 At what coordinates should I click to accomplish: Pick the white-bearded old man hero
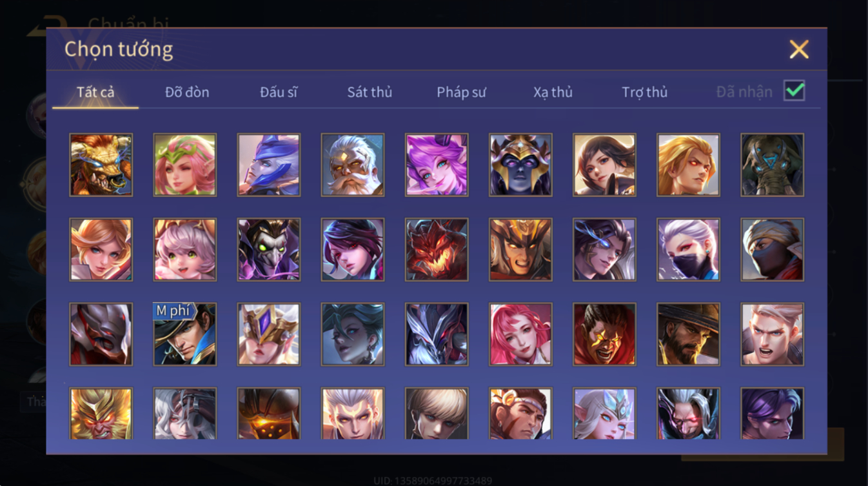(353, 165)
